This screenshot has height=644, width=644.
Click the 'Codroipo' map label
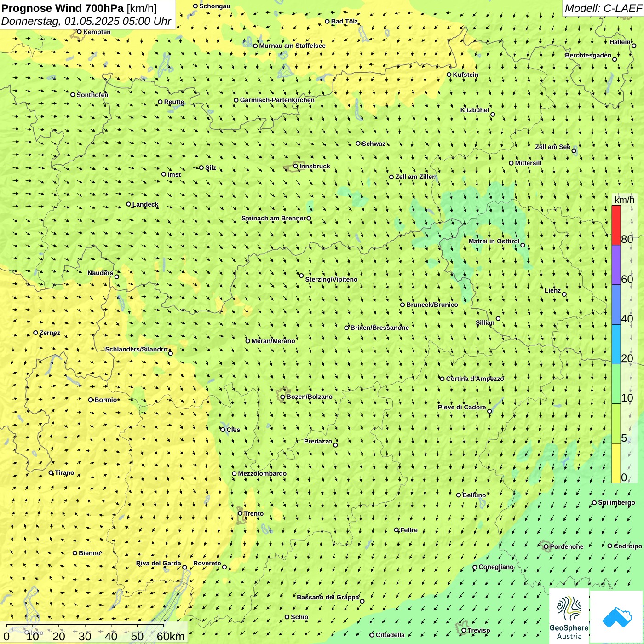(628, 546)
